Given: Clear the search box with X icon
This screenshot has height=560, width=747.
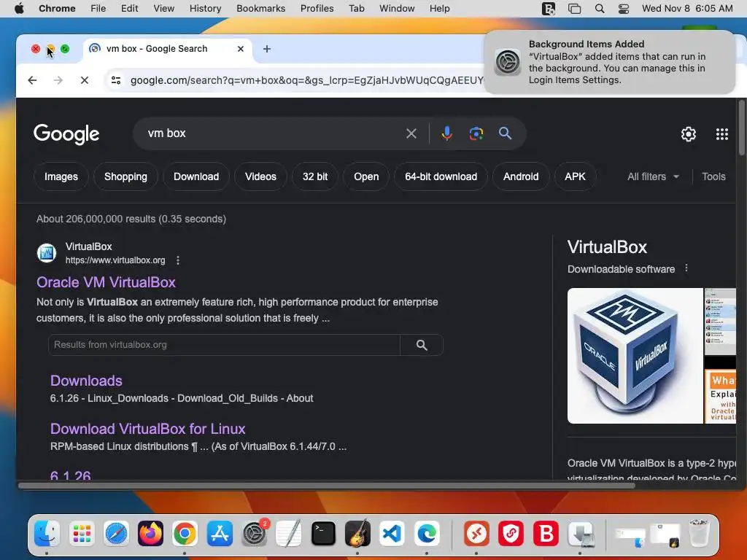Looking at the screenshot, I should click(411, 134).
